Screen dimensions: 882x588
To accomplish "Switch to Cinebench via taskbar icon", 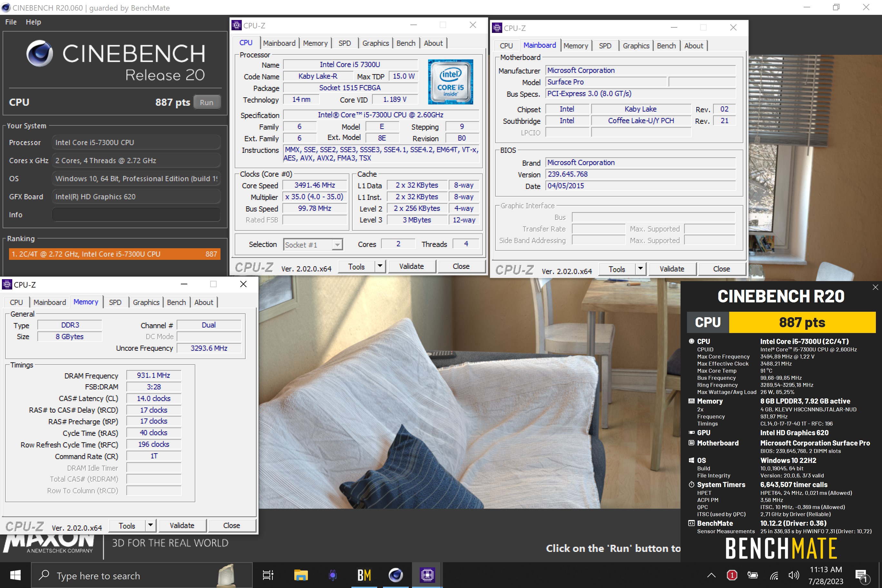I will point(396,575).
